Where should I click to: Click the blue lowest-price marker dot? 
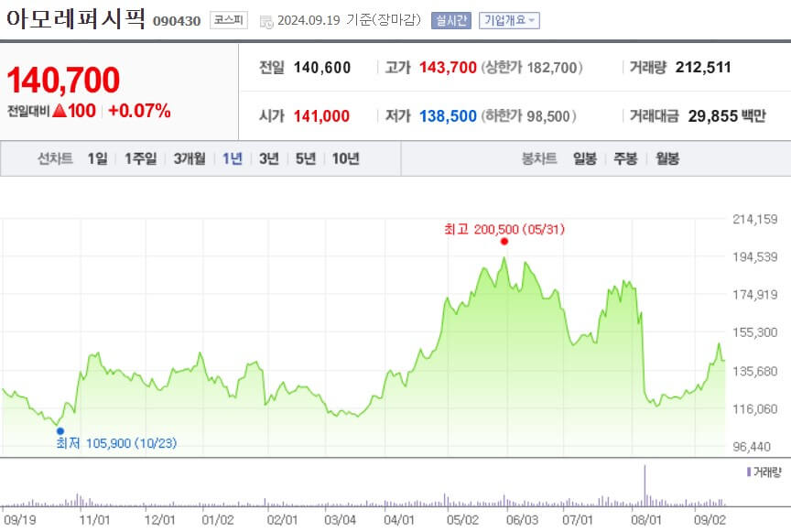click(60, 431)
